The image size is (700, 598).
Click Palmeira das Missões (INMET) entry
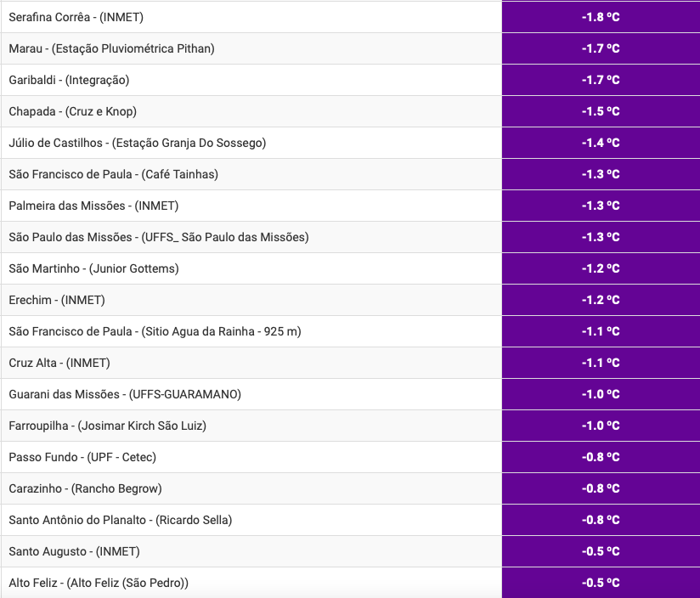coord(93,206)
